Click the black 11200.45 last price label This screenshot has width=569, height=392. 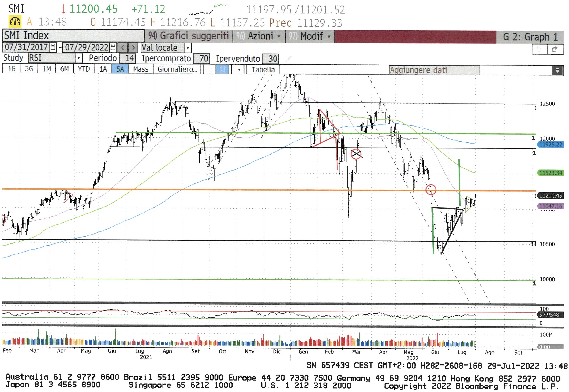pyautogui.click(x=551, y=195)
